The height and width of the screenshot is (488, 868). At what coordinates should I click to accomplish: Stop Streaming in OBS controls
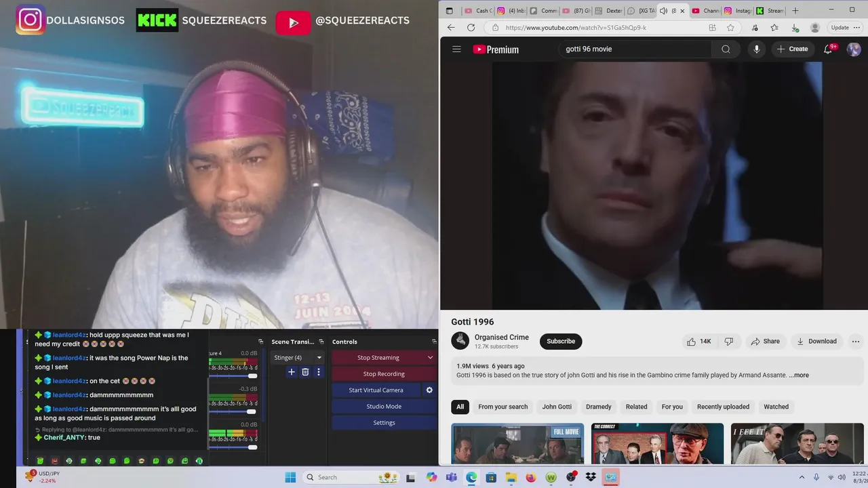point(378,358)
